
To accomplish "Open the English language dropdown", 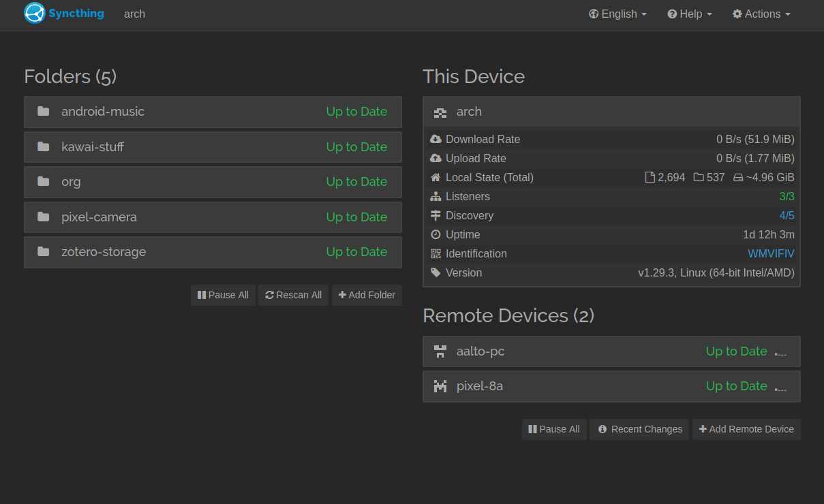I will (617, 14).
